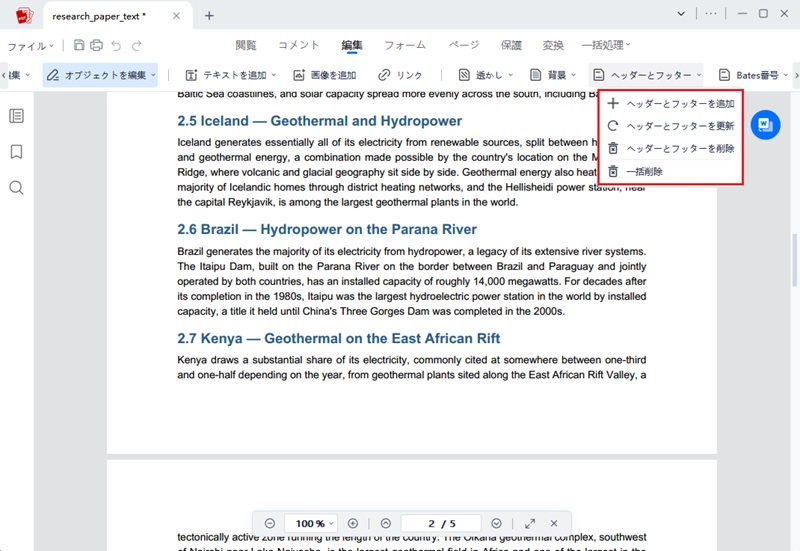
Task: Click the vertical scrollbar thumb
Action: pyautogui.click(x=794, y=260)
